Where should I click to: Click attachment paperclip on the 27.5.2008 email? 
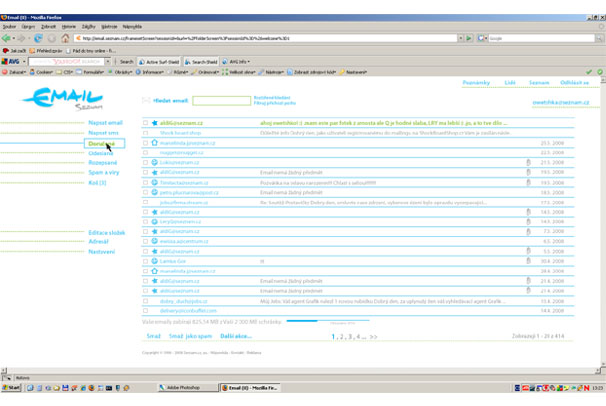coord(528,161)
